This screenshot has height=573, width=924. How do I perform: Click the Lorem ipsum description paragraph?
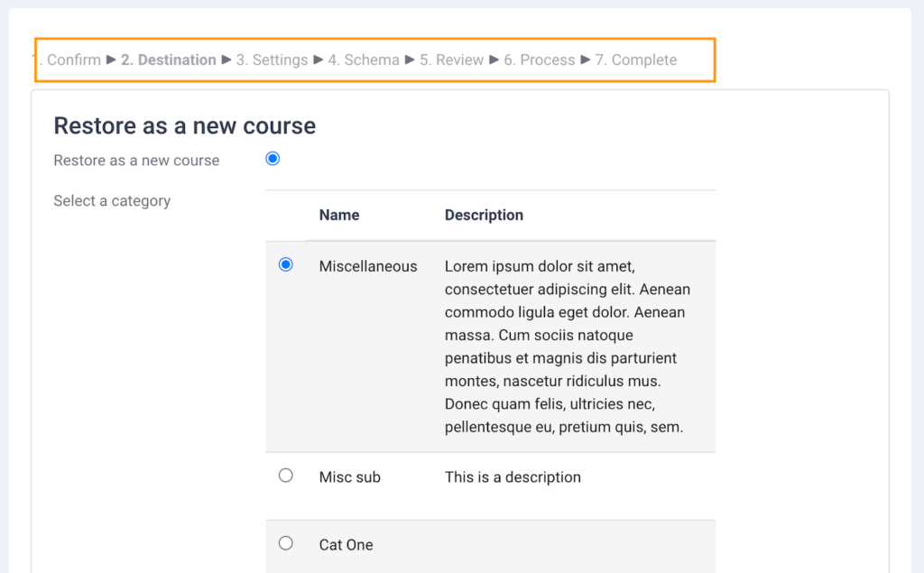pyautogui.click(x=568, y=347)
